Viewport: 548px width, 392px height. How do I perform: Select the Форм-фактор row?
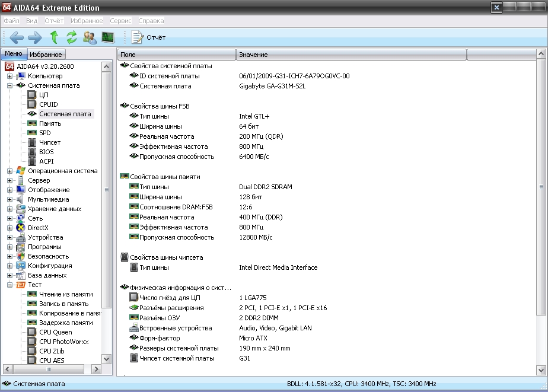[x=198, y=338]
